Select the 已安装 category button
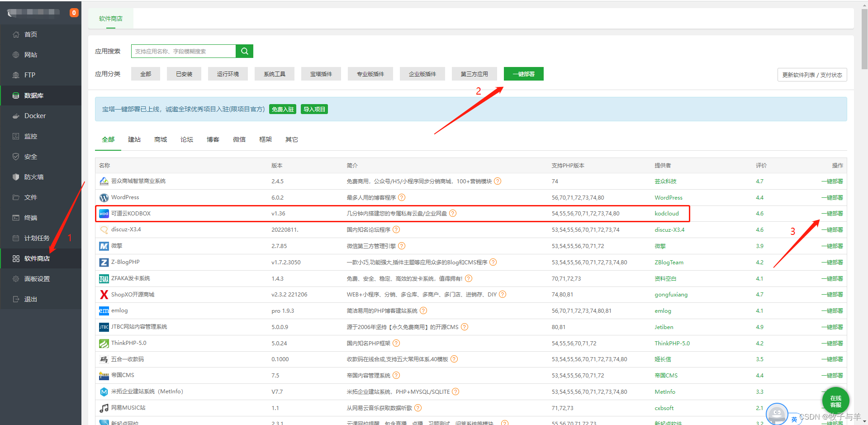868x425 pixels. pos(184,74)
